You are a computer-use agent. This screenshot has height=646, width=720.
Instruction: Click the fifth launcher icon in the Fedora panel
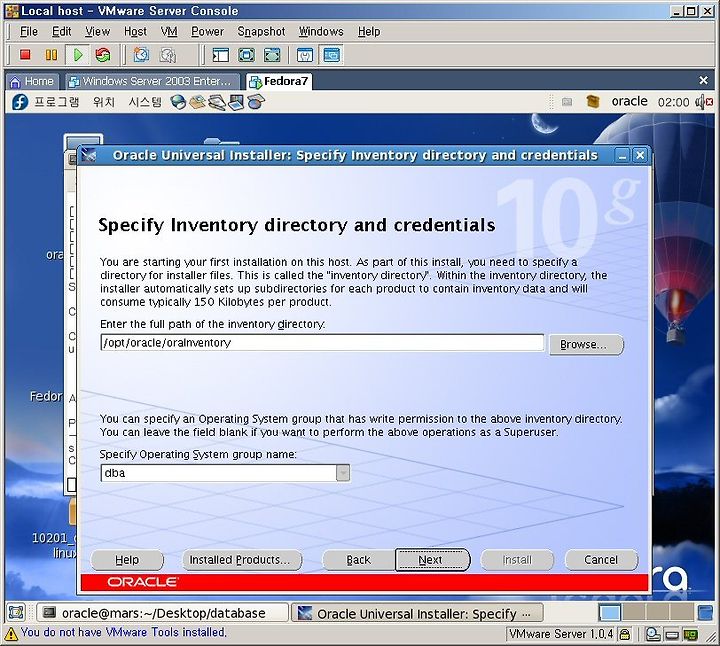pos(256,102)
